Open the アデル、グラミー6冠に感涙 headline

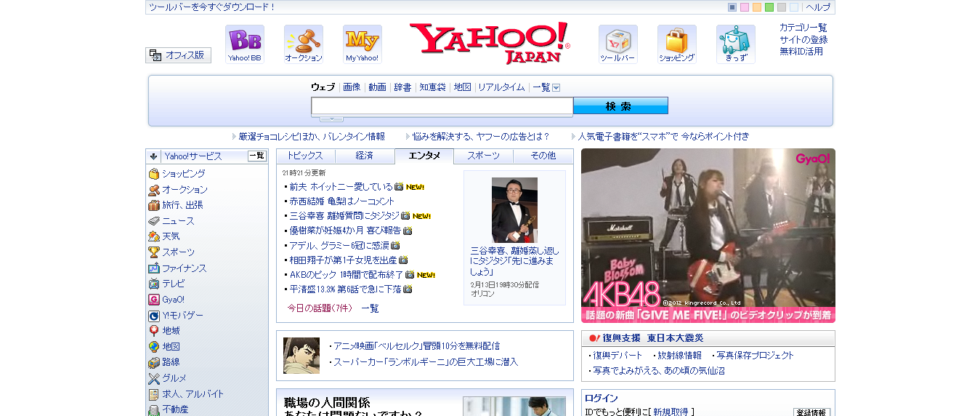point(339,245)
